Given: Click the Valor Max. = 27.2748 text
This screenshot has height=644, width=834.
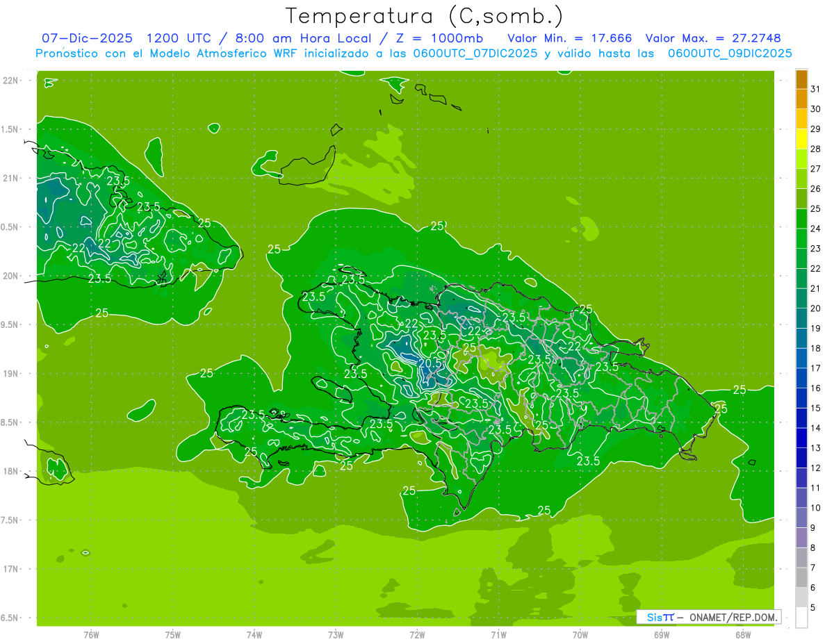Looking at the screenshot, I should [717, 38].
